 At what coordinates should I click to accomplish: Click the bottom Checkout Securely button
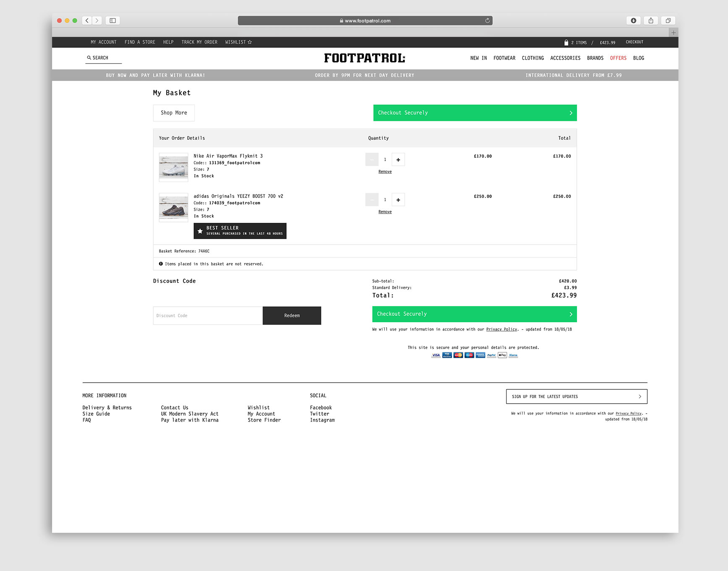point(474,314)
